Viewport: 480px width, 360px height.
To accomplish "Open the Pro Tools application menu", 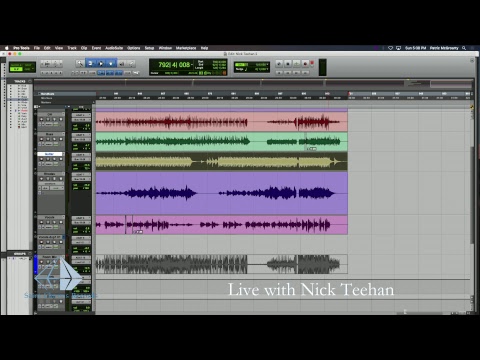I will pyautogui.click(x=21, y=48).
